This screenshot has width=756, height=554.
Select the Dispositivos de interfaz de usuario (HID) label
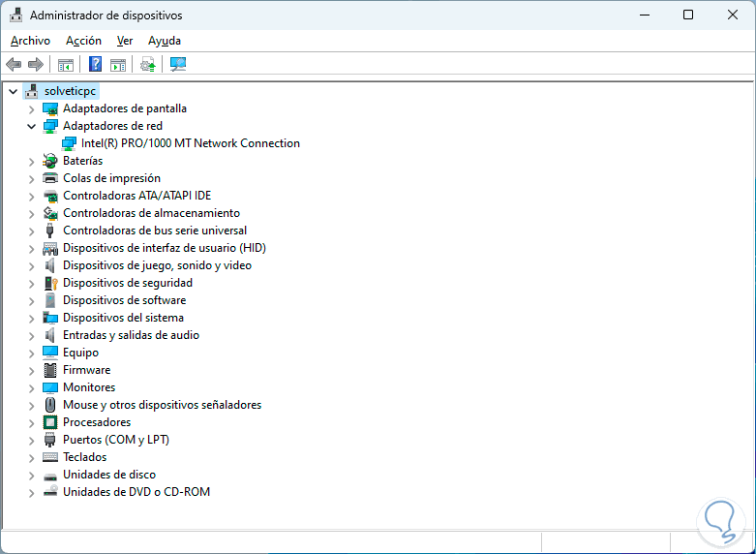165,248
